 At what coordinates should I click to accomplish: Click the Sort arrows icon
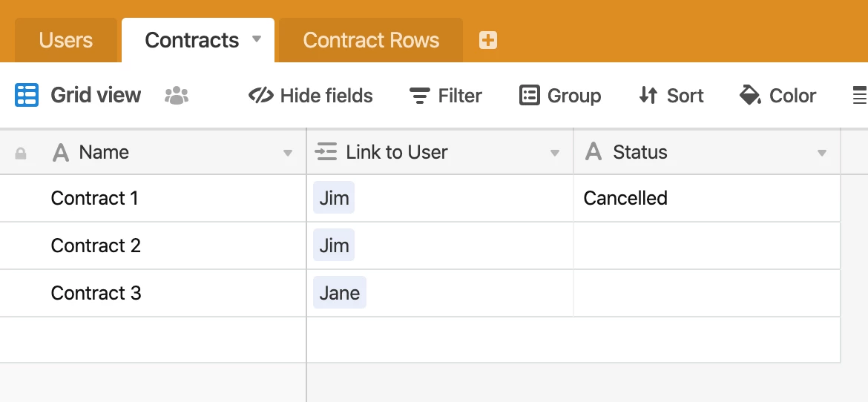(x=648, y=95)
